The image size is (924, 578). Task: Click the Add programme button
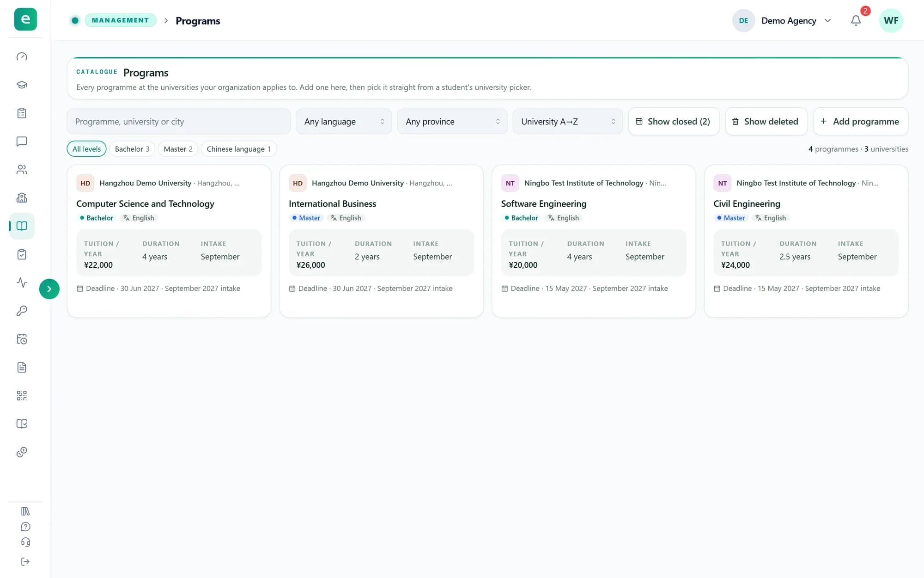860,122
